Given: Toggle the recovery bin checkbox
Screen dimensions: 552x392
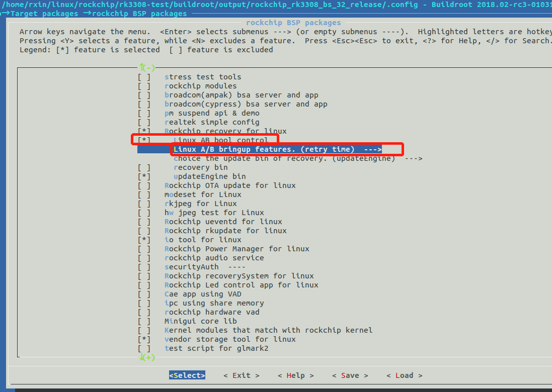Looking at the screenshot, I should 144,168.
